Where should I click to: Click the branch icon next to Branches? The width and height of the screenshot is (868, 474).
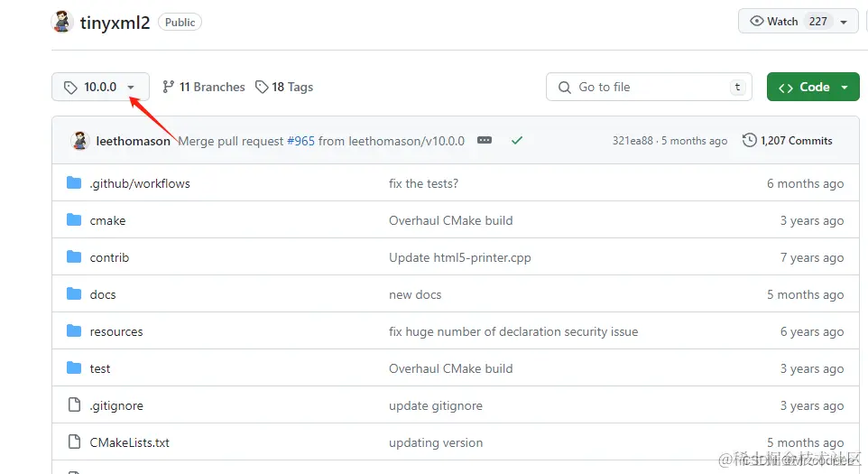[x=168, y=87]
